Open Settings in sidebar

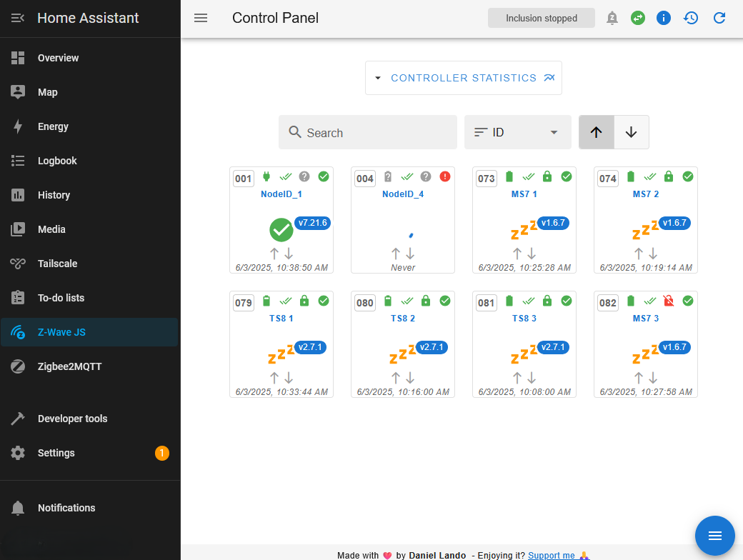89,453
